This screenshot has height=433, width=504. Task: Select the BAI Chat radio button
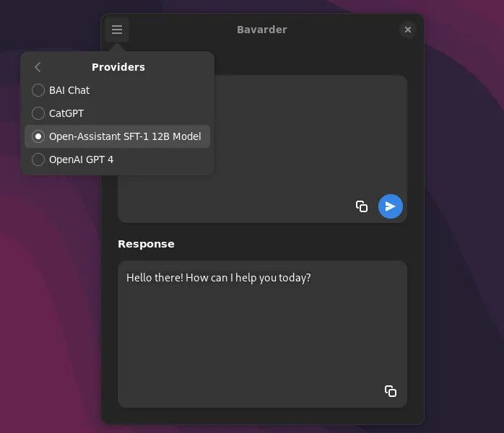(x=38, y=90)
